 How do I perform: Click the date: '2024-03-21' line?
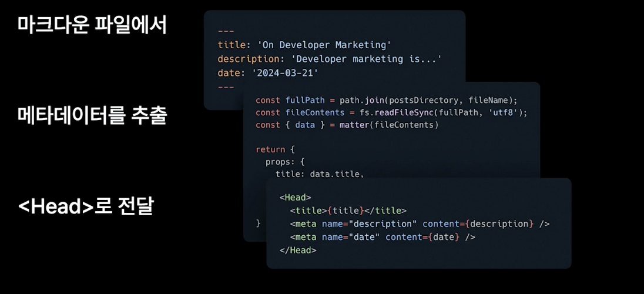point(268,73)
